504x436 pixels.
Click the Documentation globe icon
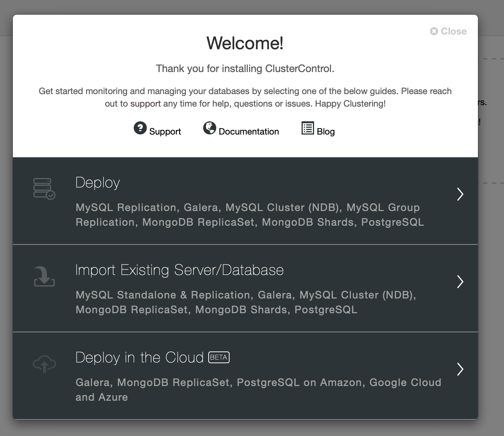pyautogui.click(x=210, y=128)
